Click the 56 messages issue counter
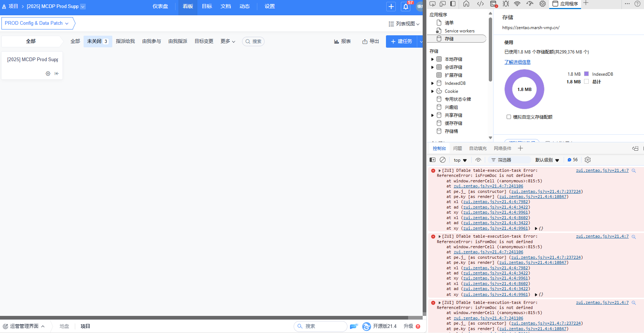The width and height of the screenshot is (644, 333). [572, 160]
